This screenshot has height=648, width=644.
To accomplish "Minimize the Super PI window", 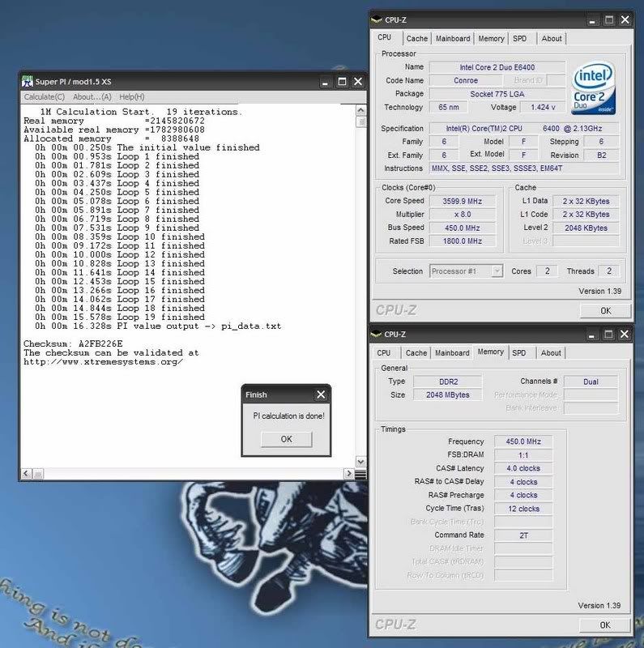I will tap(326, 82).
